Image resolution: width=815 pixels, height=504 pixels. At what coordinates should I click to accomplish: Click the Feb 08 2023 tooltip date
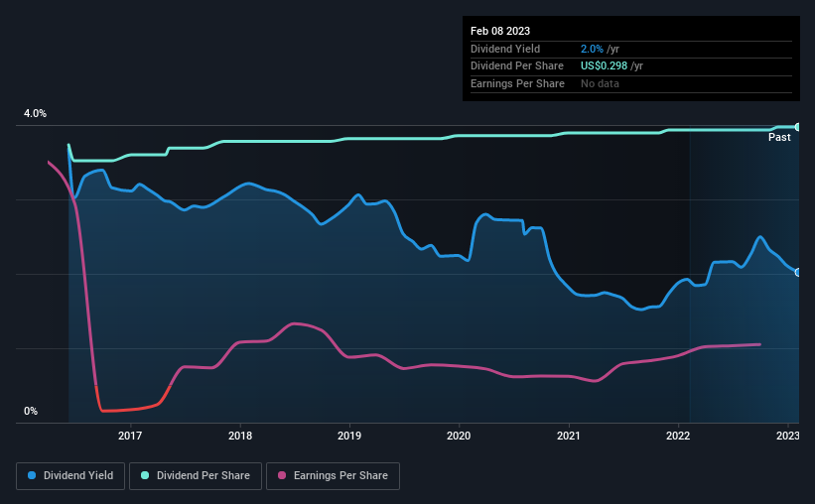point(500,31)
